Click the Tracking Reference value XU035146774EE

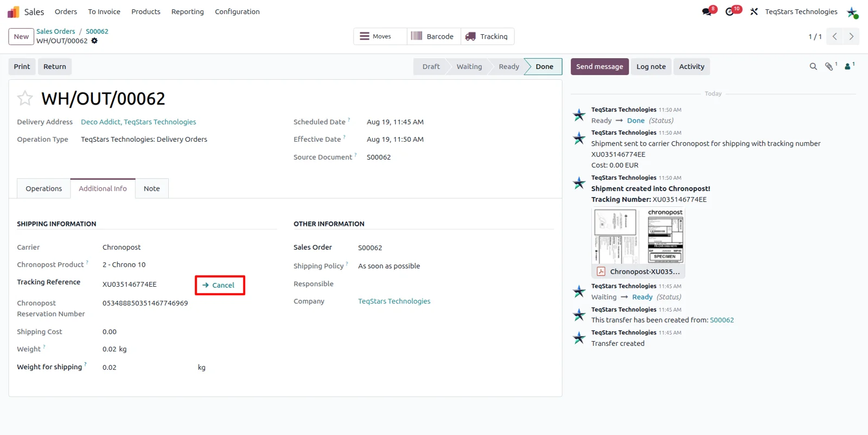(130, 285)
